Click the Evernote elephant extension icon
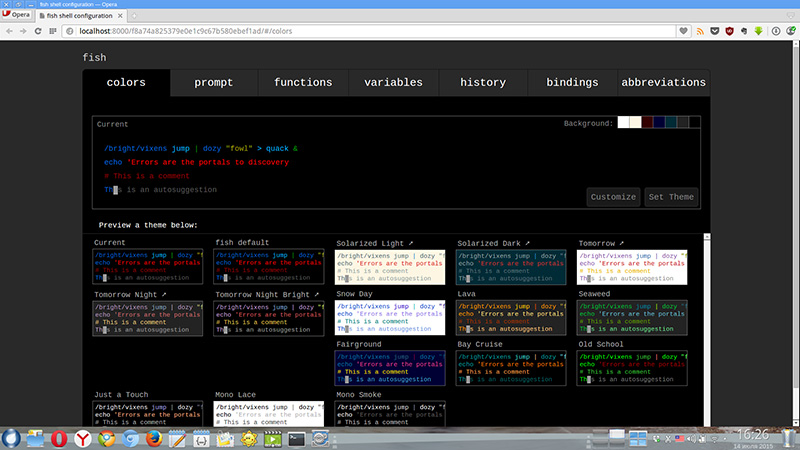The width and height of the screenshot is (800, 450). tap(744, 31)
